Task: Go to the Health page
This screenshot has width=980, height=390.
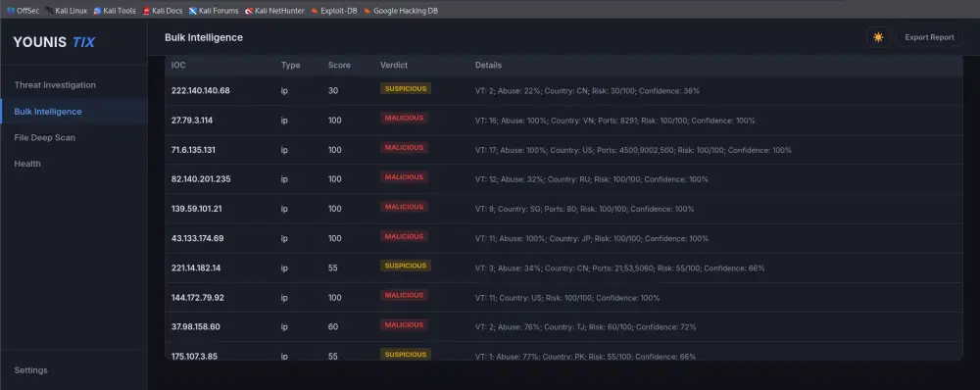Action: click(x=27, y=164)
